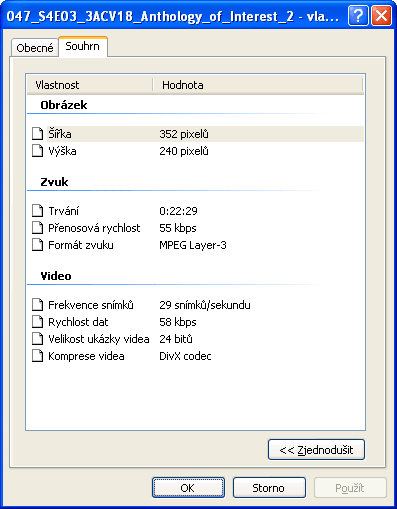This screenshot has height=509, width=397.
Task: Click the help question mark button
Action: [358, 15]
